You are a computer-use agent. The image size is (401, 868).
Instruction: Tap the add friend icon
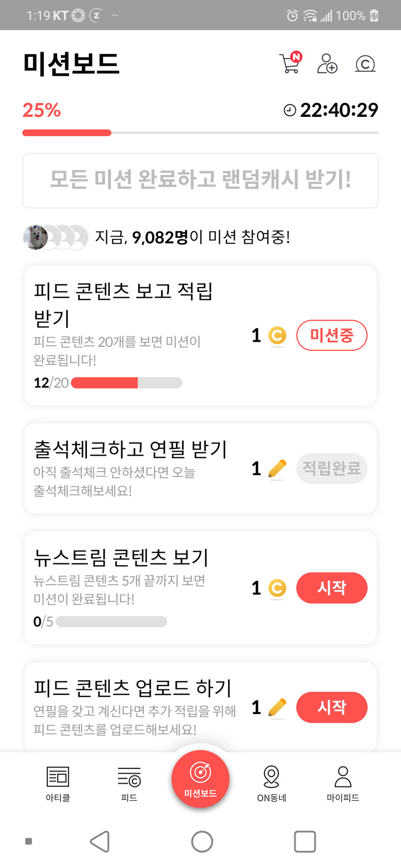tap(327, 63)
